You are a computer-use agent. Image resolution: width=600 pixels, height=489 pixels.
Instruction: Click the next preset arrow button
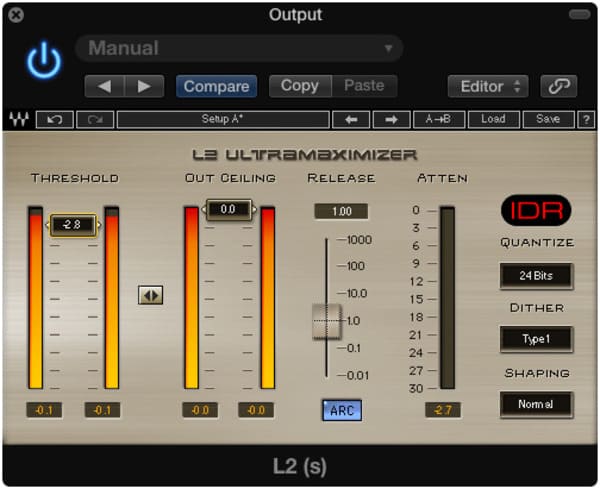tap(144, 86)
